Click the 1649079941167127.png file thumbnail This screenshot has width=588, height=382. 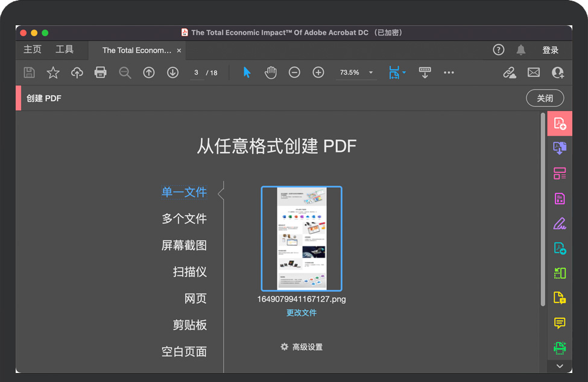pos(302,239)
